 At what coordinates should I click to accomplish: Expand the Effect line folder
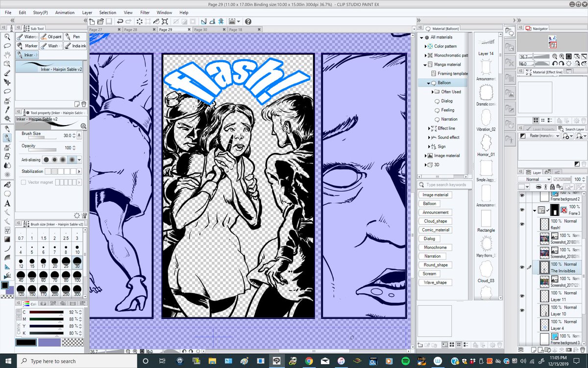(x=429, y=129)
